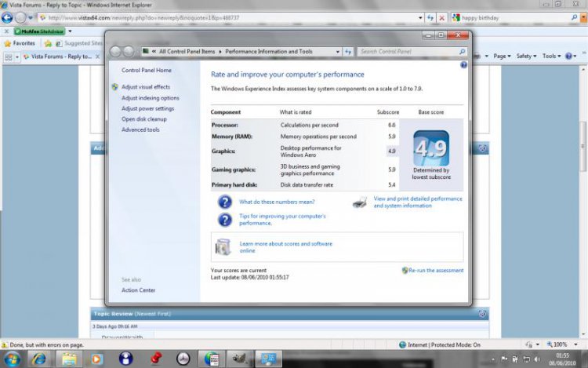Open disk cleanup link

144,119
